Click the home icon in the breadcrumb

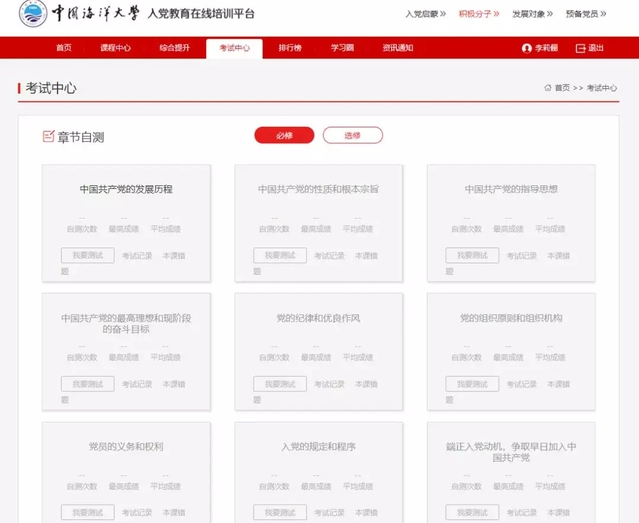click(x=548, y=88)
